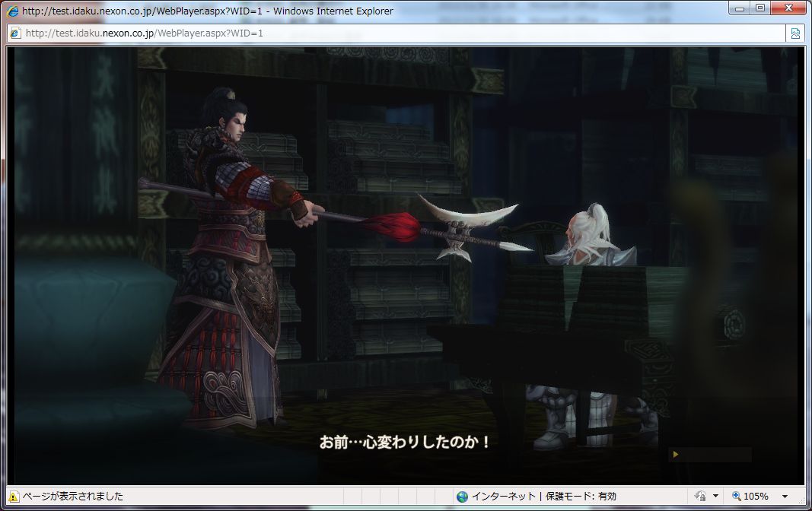Screen dimensions: 812x511
Task: Click the privacy lock icon in status bar
Action: (x=700, y=497)
